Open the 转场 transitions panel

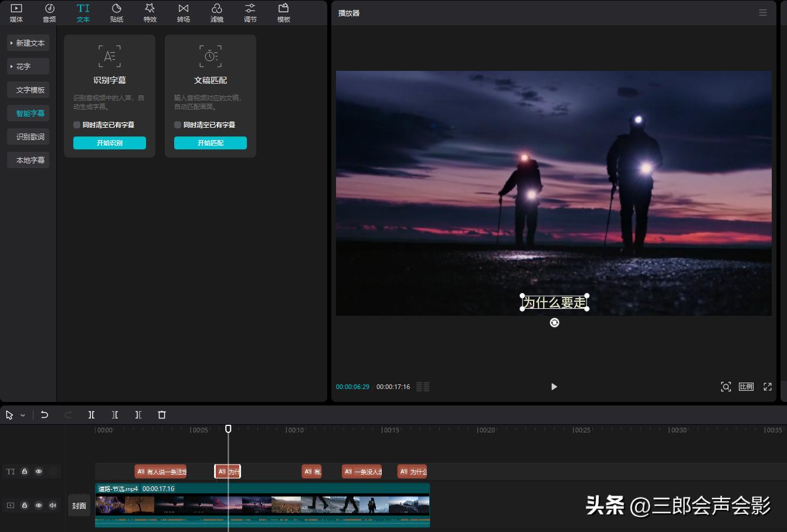(x=183, y=12)
